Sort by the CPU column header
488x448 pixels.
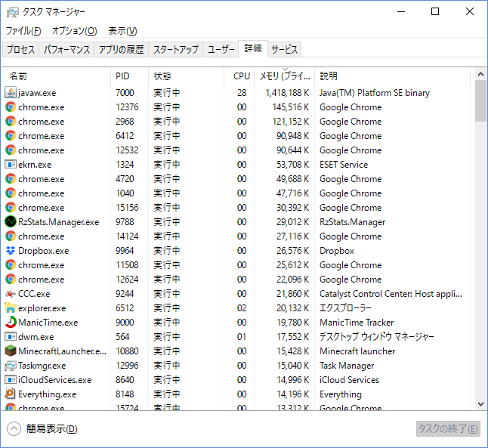(x=239, y=76)
